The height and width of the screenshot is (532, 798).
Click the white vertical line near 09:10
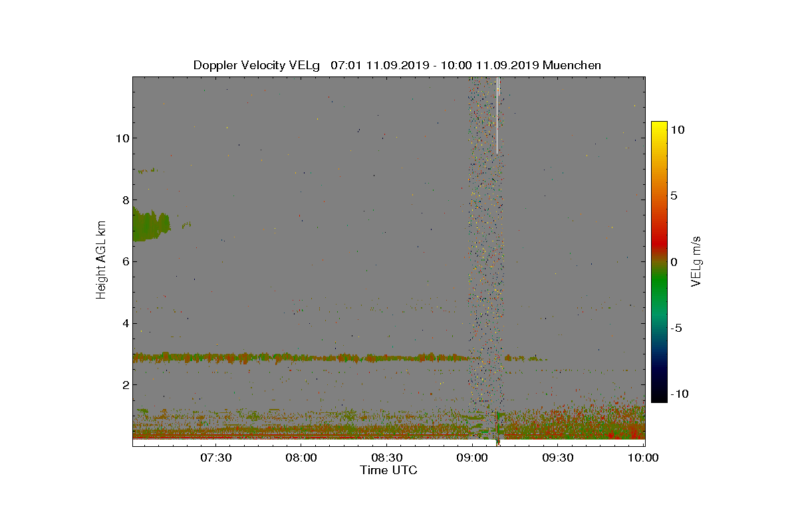(497, 115)
